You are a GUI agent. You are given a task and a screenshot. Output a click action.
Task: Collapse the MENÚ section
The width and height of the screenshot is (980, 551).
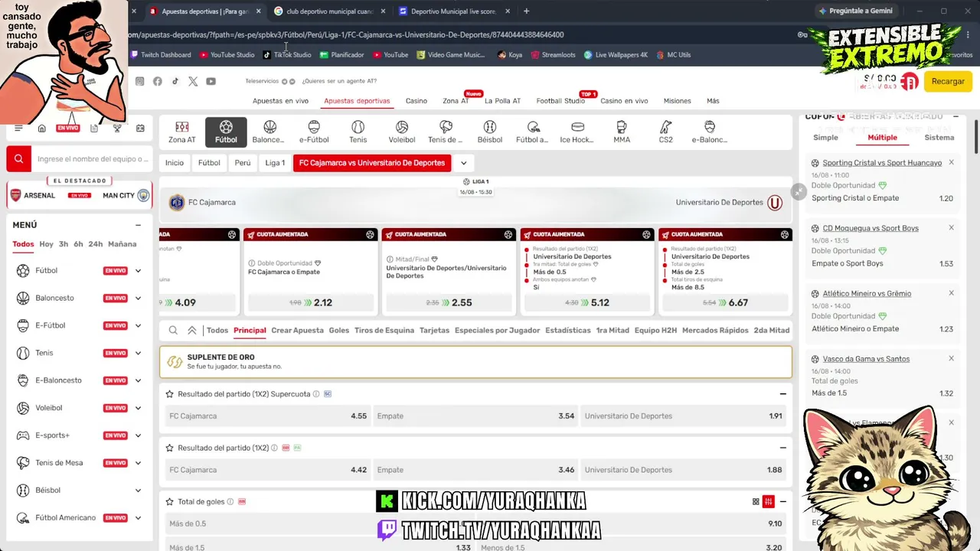coord(138,225)
